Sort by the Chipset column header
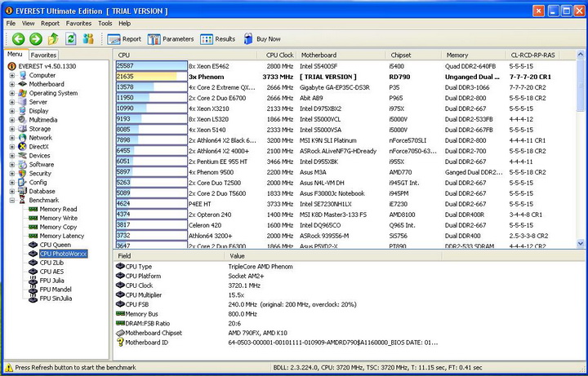Viewport: 588px width, 376px height. [413, 55]
